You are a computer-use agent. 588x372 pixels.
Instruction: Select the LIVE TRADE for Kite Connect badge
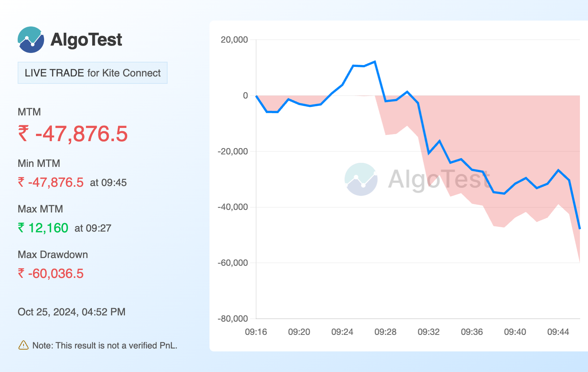93,73
